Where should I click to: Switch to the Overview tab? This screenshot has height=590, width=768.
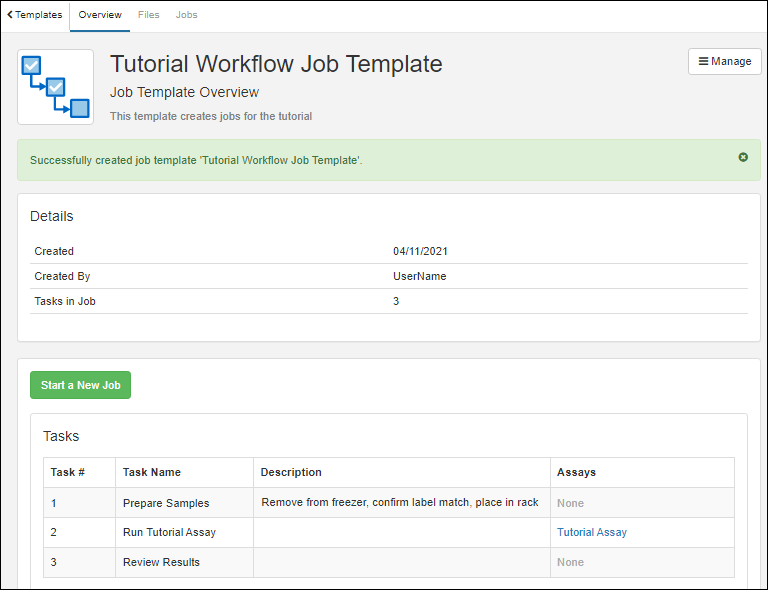[100, 15]
